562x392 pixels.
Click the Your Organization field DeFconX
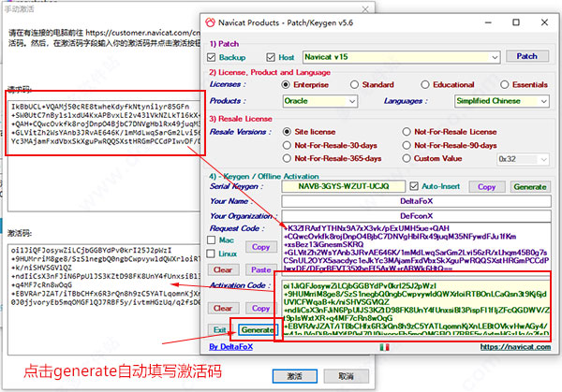416,216
